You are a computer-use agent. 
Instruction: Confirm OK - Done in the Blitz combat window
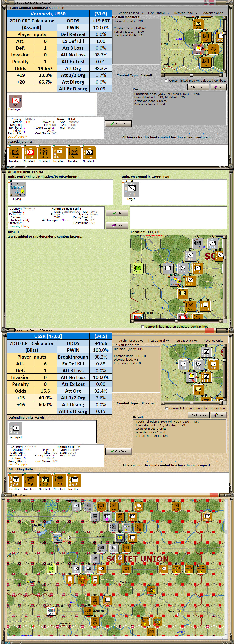point(119,451)
